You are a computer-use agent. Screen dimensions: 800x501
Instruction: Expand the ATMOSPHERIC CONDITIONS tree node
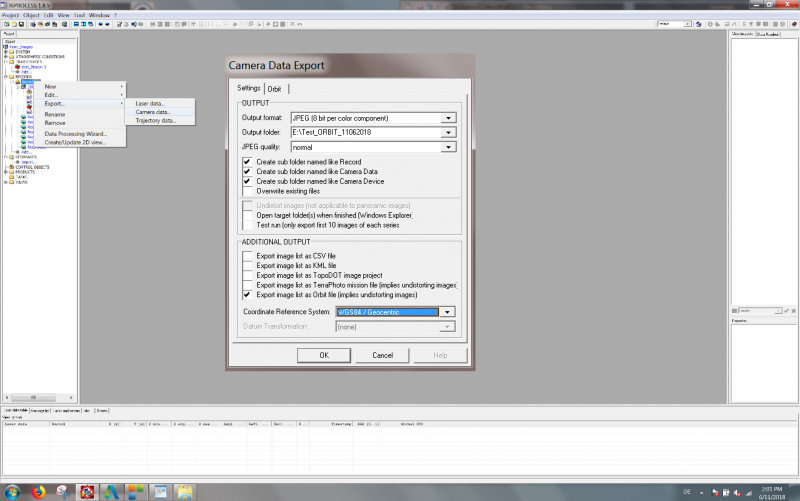[x=6, y=57]
